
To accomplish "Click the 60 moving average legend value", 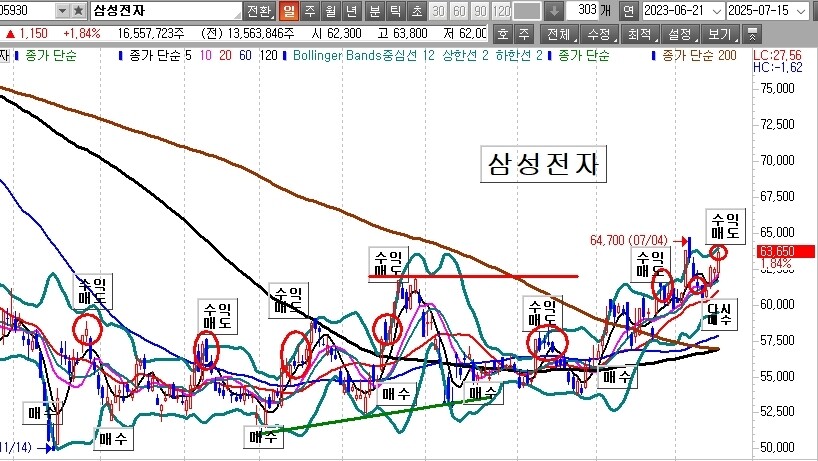I will click(245, 55).
